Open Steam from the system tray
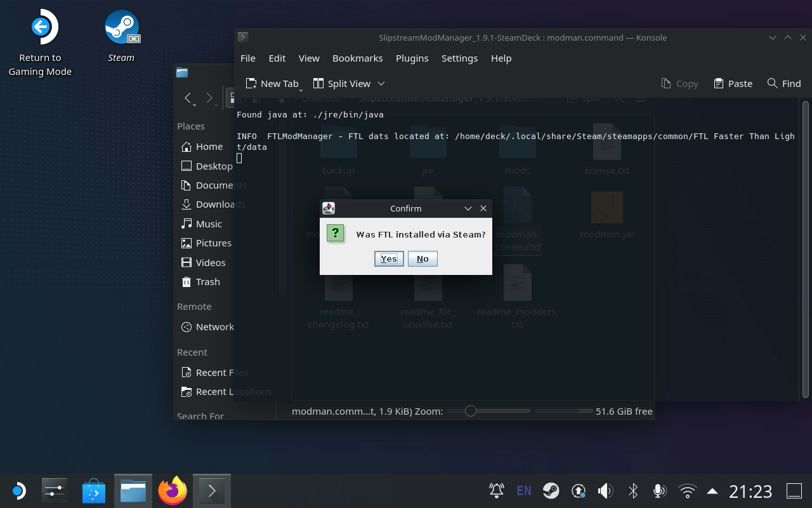The width and height of the screenshot is (812, 508). click(551, 490)
